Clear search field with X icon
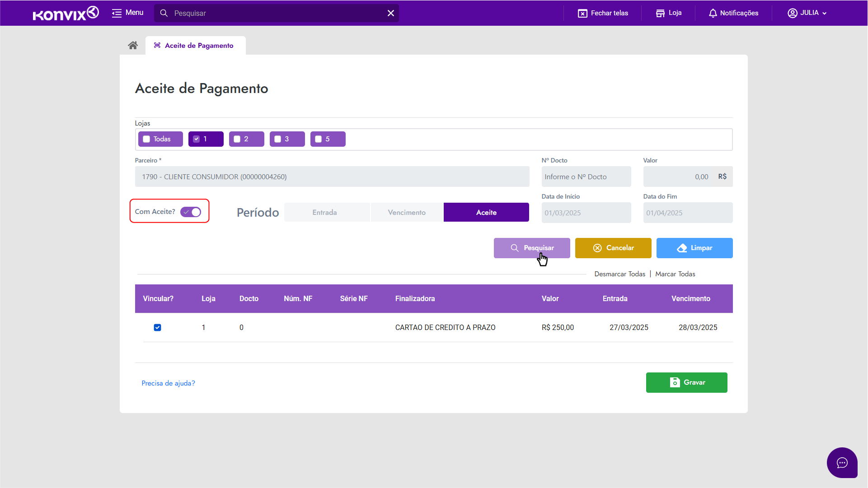Image resolution: width=868 pixels, height=488 pixels. (391, 13)
